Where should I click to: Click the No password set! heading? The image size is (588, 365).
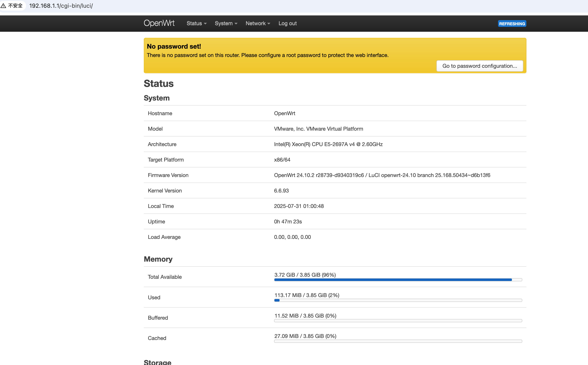[x=174, y=46]
